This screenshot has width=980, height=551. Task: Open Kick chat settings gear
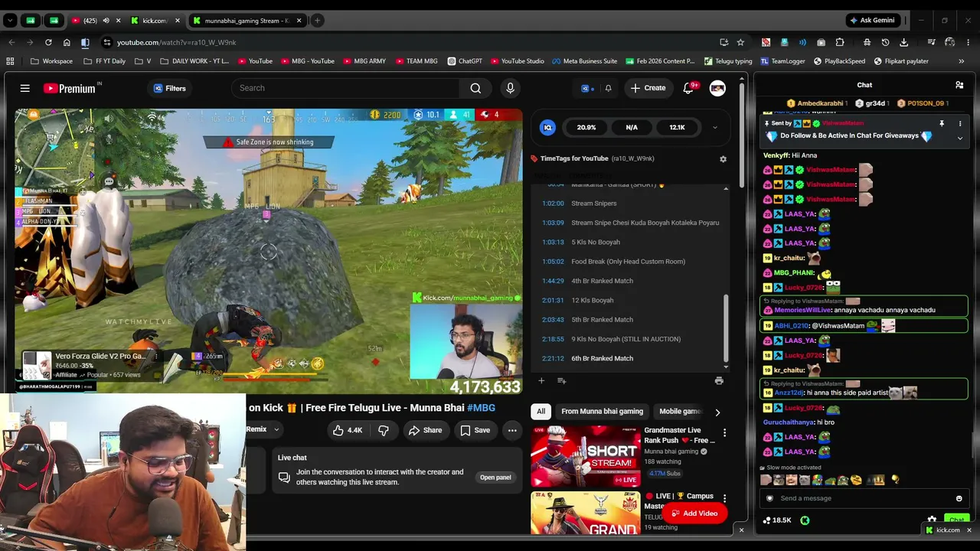coord(932,520)
